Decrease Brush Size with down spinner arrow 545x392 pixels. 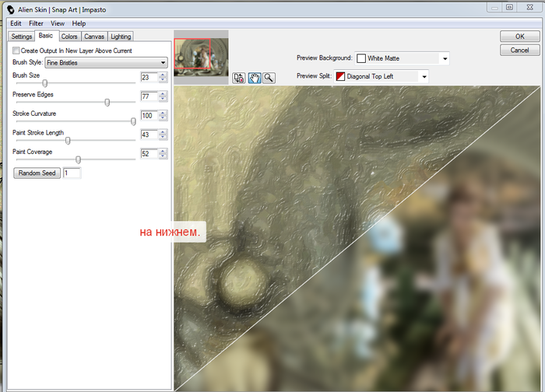[163, 79]
